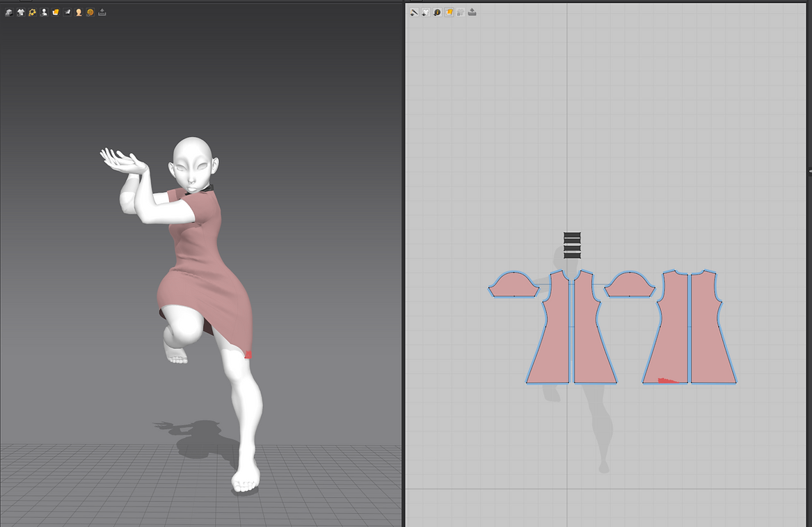Click the gray fabric sheet icon in the 3D toolbar
The height and width of the screenshot is (527, 812).
click(x=67, y=13)
